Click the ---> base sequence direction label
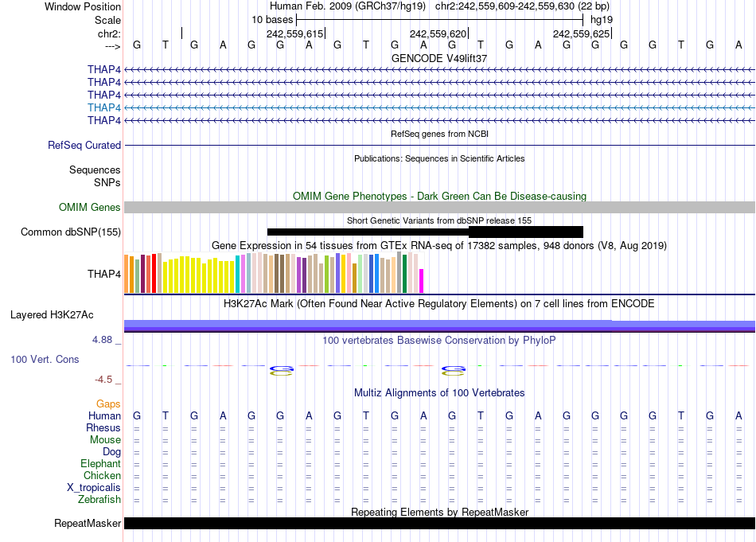756x542 pixels. pyautogui.click(x=112, y=46)
